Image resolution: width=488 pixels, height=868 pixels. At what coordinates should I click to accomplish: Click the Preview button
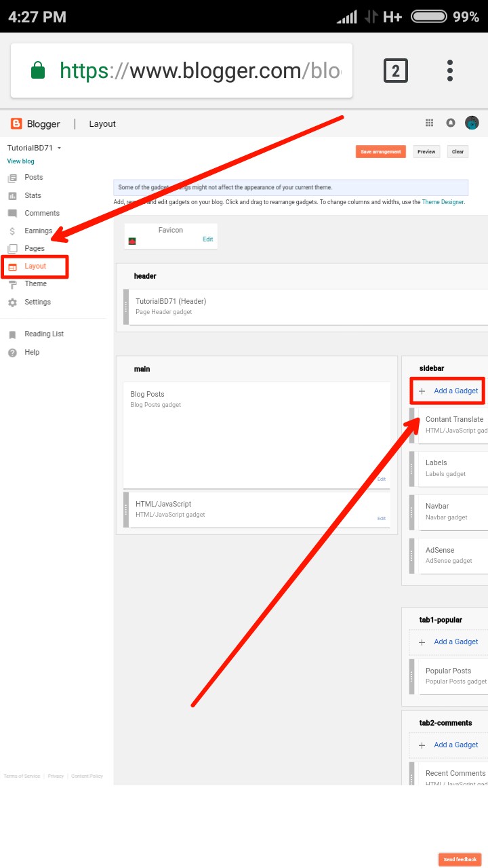(426, 152)
